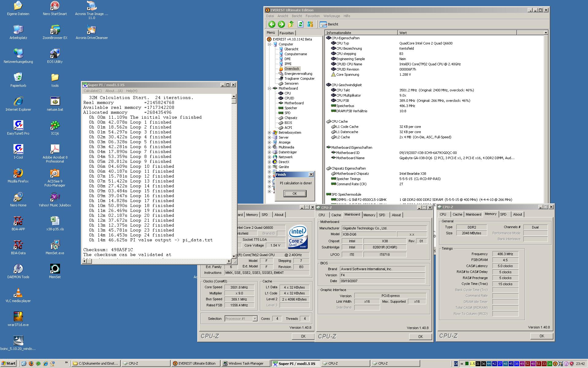Open Help(H) menu in Super PI
Viewport: 588px width, 368px height.
point(132,91)
